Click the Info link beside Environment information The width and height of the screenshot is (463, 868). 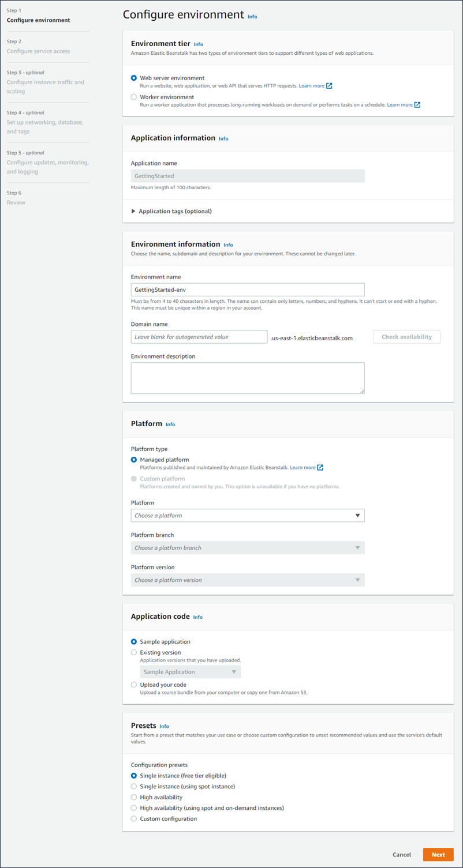[228, 245]
